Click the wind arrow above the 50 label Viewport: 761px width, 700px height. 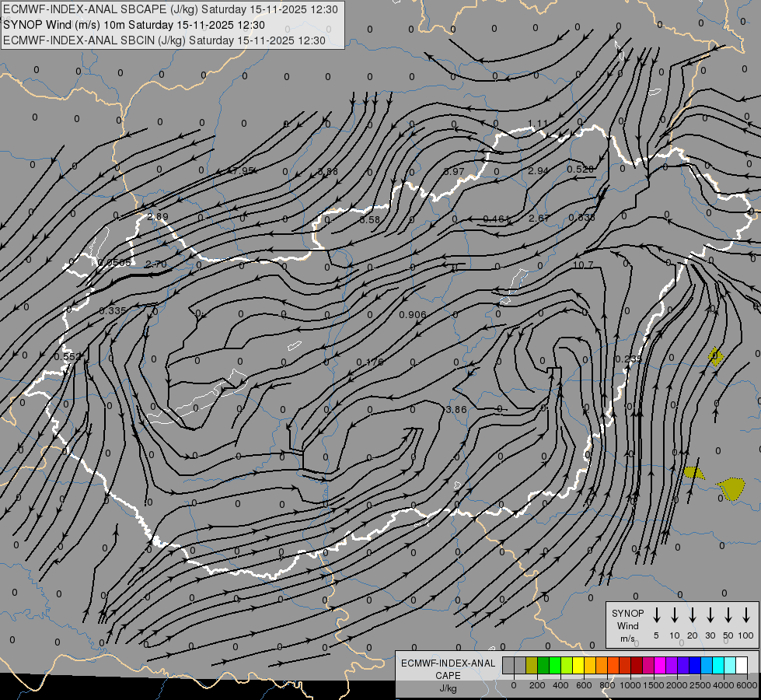728,615
